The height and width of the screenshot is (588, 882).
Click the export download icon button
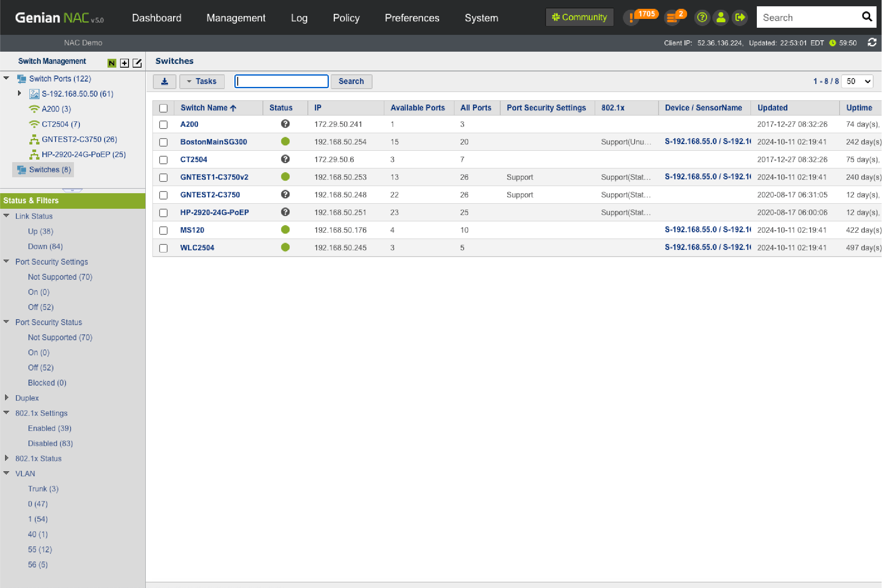tap(165, 81)
